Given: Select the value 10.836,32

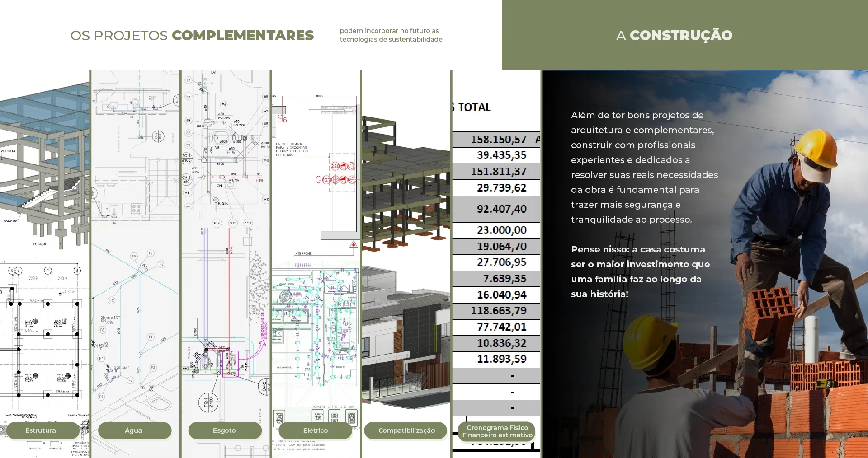Looking at the screenshot, I should (x=501, y=343).
